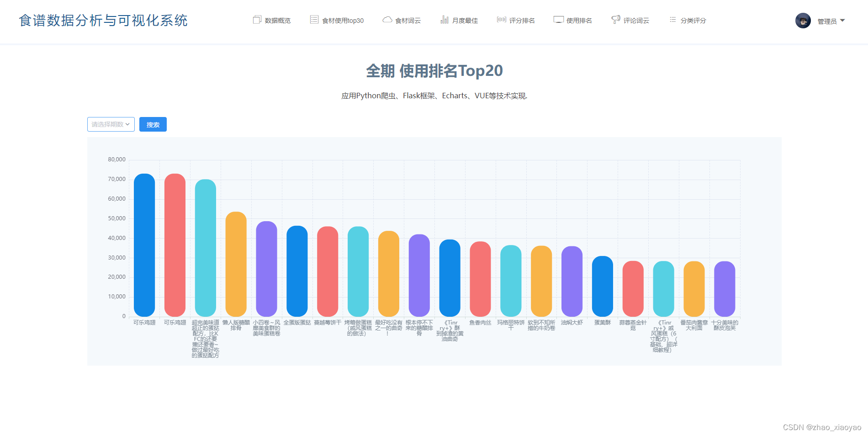Click the 蔓越莓饼干 axis label
Screen dimensions: 868x436
point(328,323)
